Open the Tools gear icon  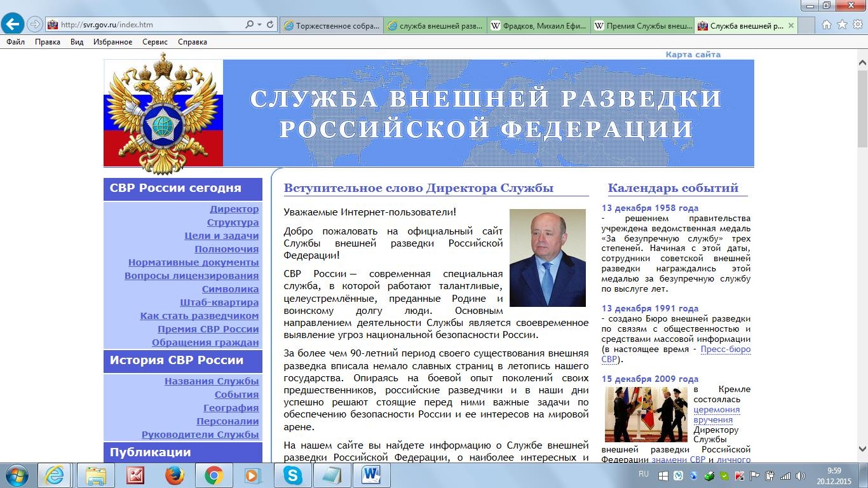857,25
